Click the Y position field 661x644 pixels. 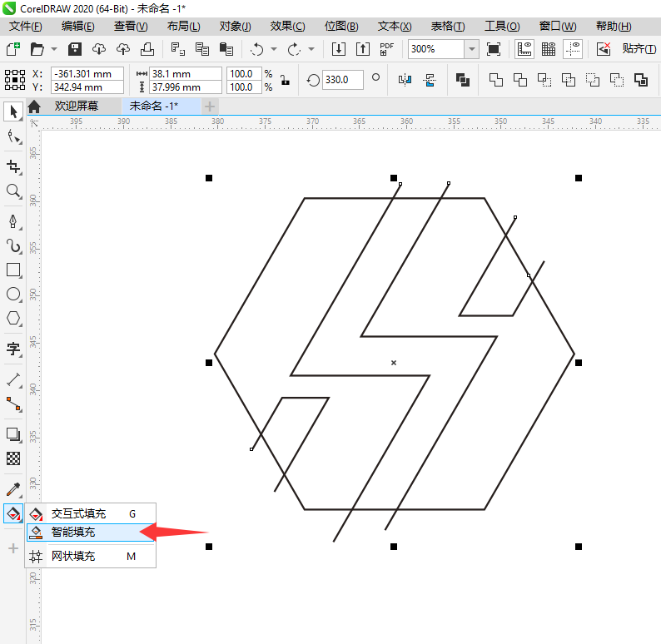pos(87,87)
